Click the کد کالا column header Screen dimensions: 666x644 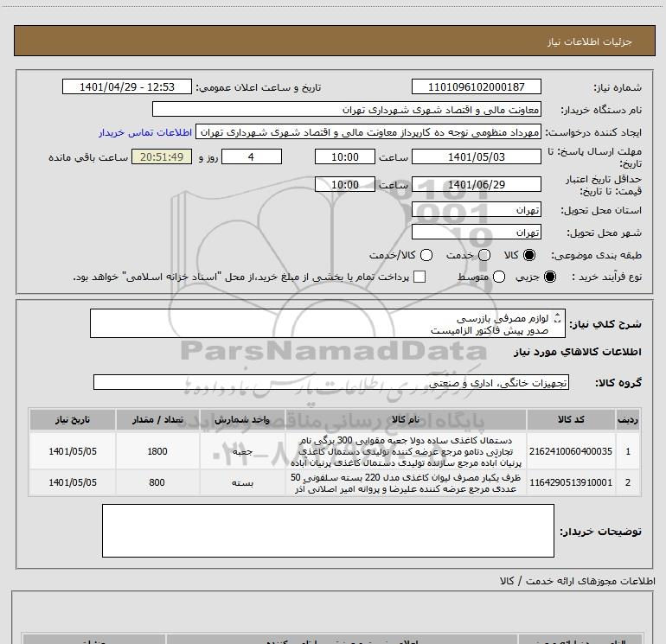pos(571,419)
